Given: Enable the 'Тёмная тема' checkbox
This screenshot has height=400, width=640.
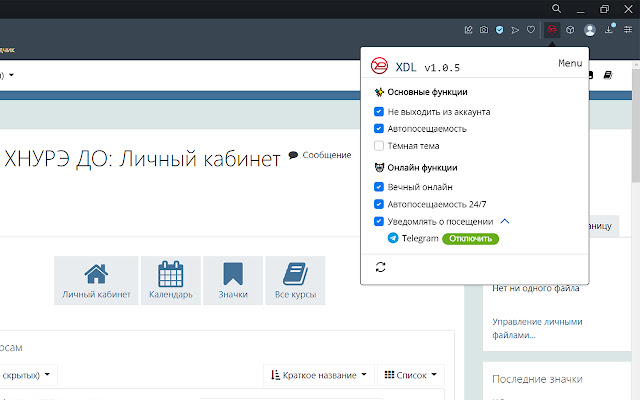Looking at the screenshot, I should tap(379, 145).
